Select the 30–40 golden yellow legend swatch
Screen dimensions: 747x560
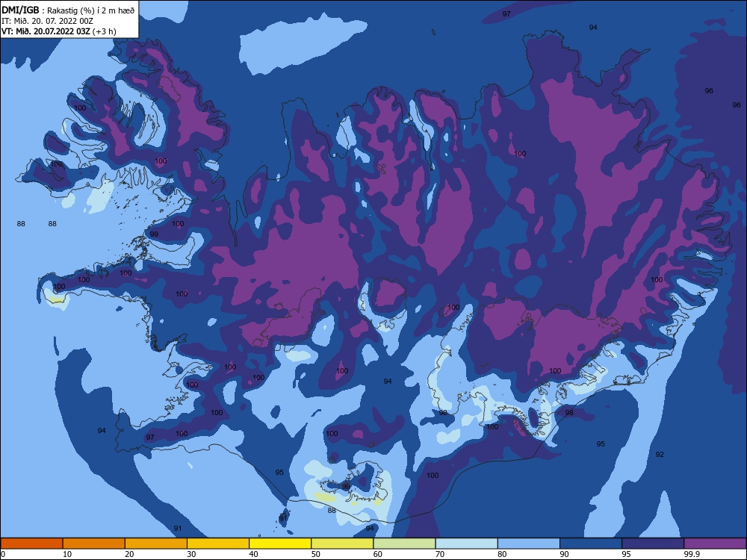click(218, 544)
